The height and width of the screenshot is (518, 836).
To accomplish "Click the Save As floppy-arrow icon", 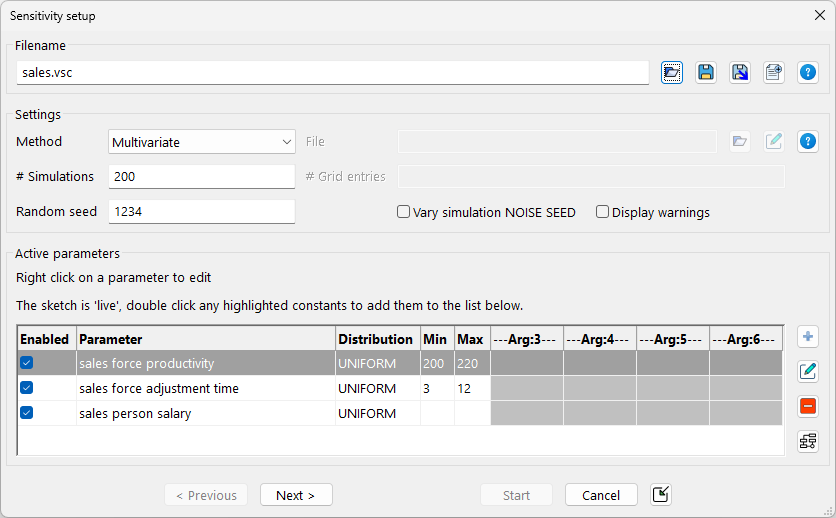I will pos(740,72).
